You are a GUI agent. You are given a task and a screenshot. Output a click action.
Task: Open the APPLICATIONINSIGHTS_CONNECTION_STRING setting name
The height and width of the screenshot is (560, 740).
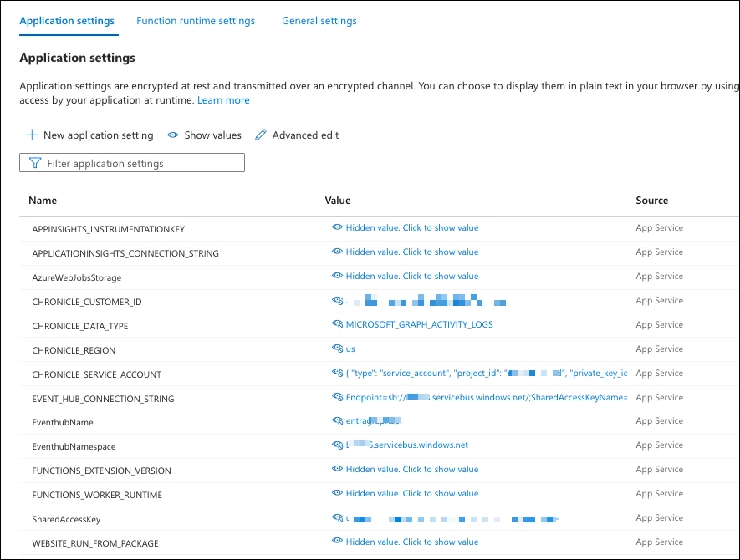pos(125,253)
